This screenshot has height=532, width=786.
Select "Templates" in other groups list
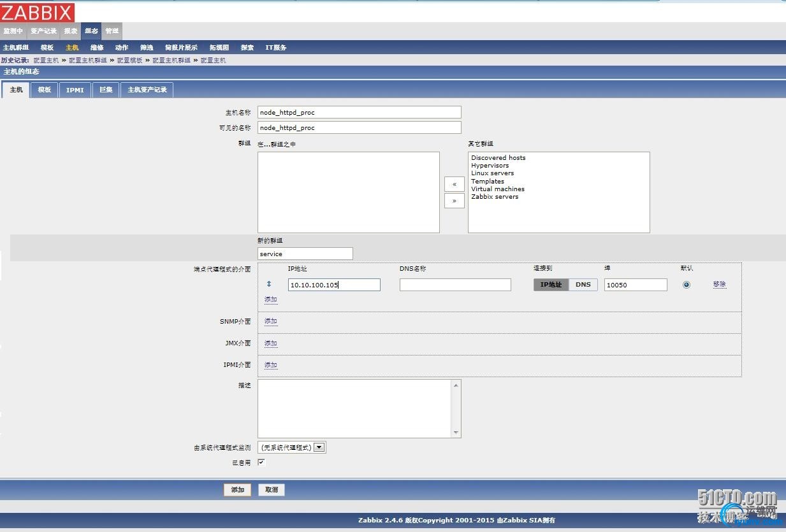pos(488,181)
